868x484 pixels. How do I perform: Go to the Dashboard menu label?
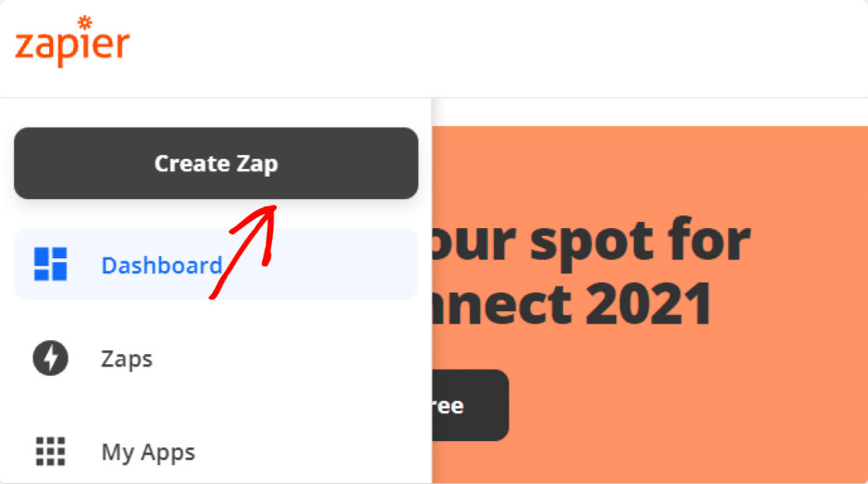[x=162, y=265]
